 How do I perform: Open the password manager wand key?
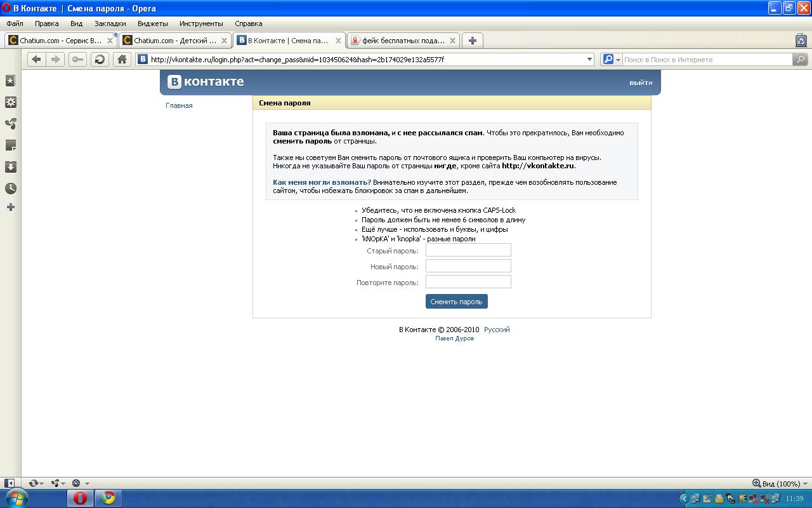point(77,59)
